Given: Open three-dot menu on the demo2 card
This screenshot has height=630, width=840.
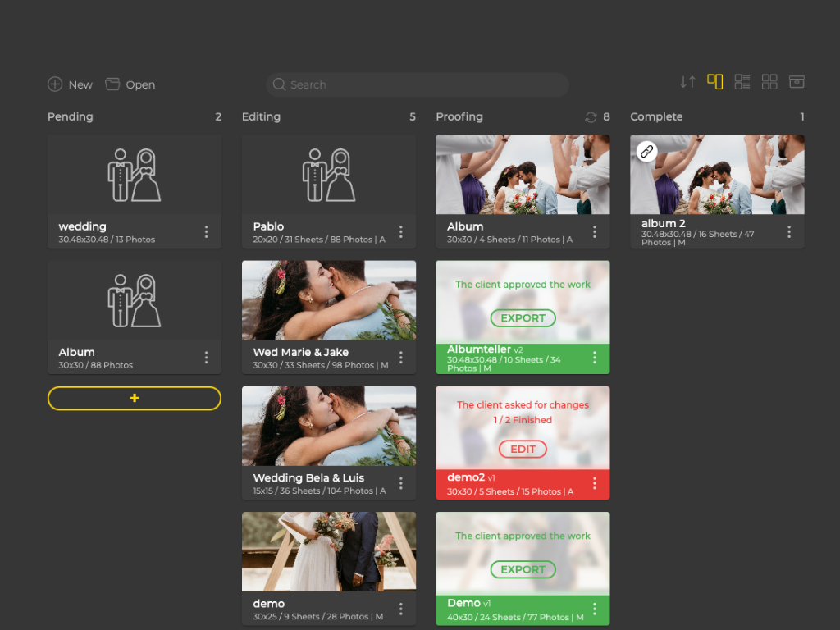Looking at the screenshot, I should [x=595, y=483].
